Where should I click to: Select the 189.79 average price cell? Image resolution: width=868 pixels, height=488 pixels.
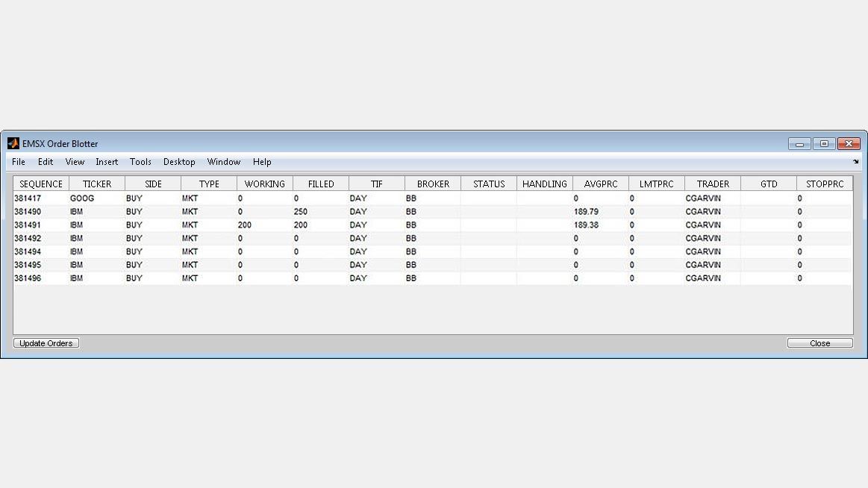586,212
